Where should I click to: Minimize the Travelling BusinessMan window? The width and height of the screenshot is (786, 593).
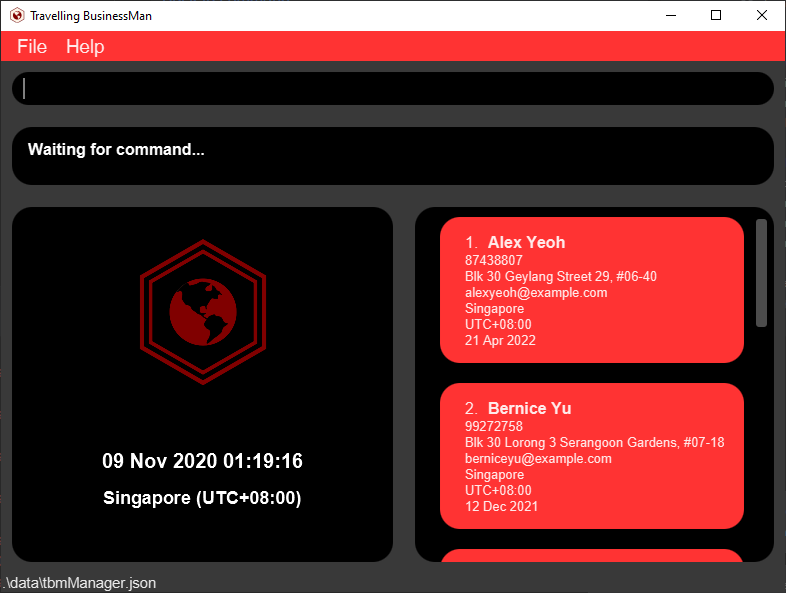669,16
